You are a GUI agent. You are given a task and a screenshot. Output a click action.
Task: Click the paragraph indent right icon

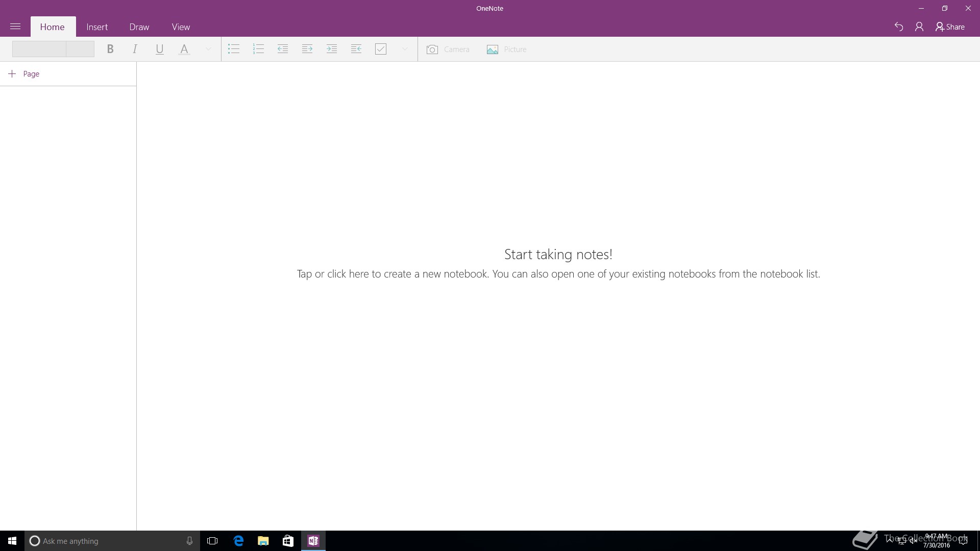click(332, 49)
